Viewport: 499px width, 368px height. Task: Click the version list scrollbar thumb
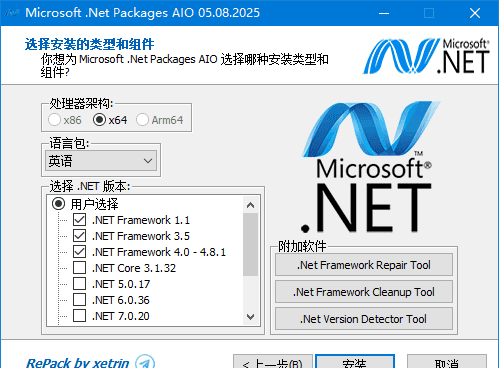click(x=251, y=245)
